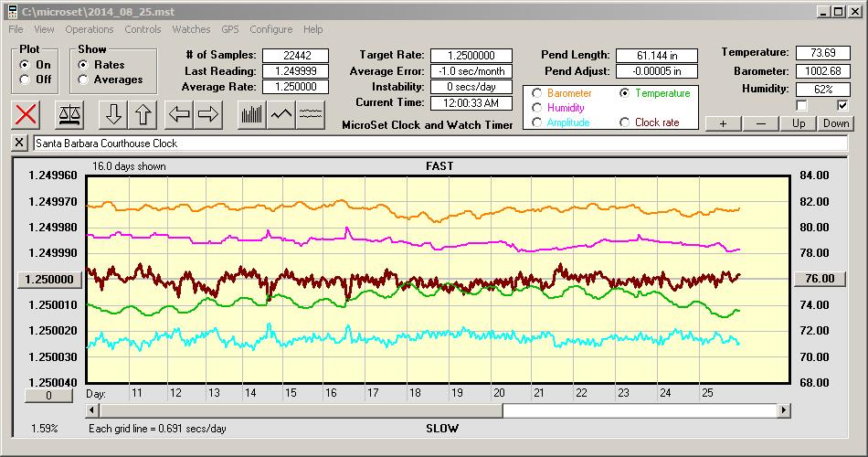This screenshot has height=457, width=868.
Task: Click the up arrow toolbar button
Action: 143,114
